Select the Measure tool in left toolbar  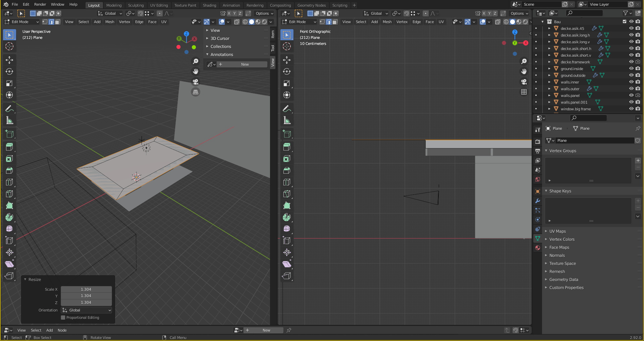coord(9,120)
